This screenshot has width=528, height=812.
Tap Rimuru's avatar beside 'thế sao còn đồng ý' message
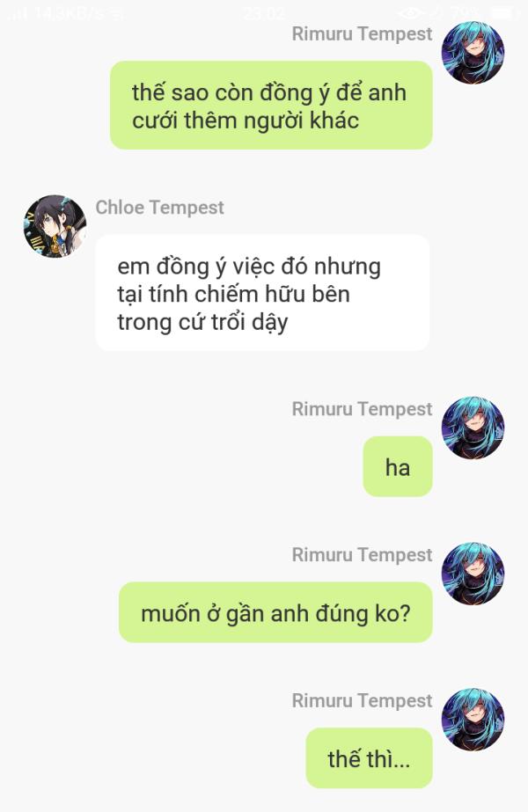click(x=473, y=53)
